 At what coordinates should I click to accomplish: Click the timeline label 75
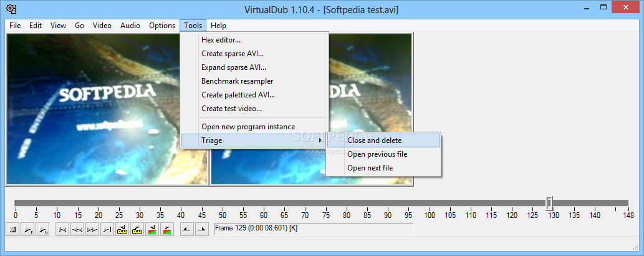click(x=327, y=215)
